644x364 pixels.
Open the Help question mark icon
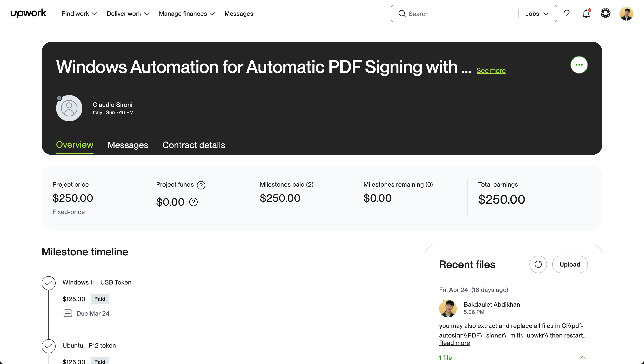click(x=567, y=14)
